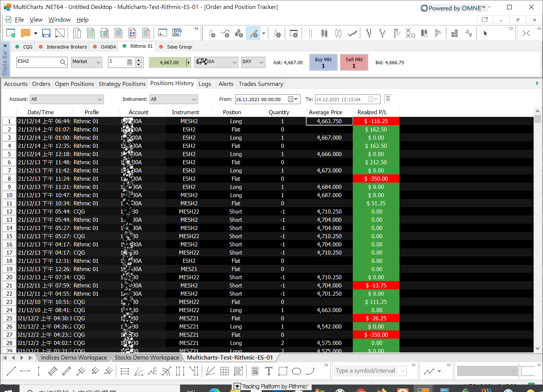
Task: Click the f(x) editor toolbar icon
Action: click(177, 33)
